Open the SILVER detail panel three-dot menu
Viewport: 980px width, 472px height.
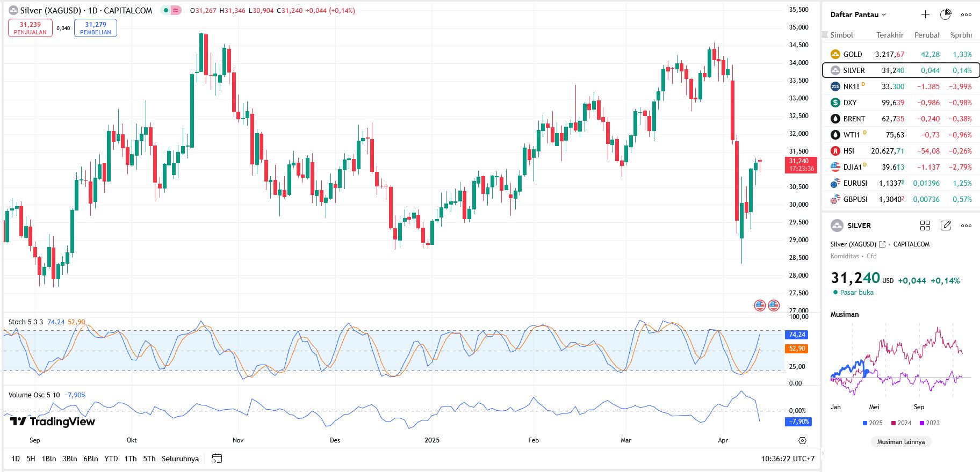[966, 226]
